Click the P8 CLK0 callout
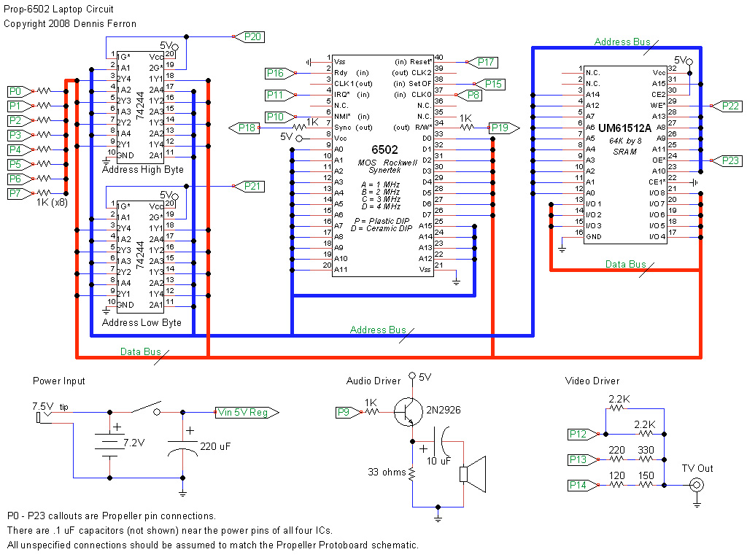 [x=469, y=96]
